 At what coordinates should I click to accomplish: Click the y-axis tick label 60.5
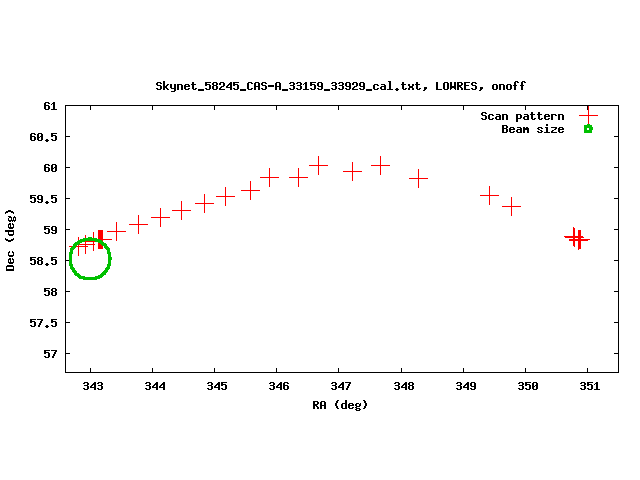tap(43, 137)
